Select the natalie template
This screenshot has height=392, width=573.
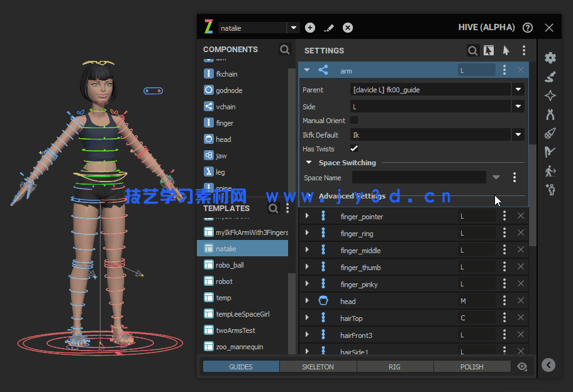click(242, 248)
